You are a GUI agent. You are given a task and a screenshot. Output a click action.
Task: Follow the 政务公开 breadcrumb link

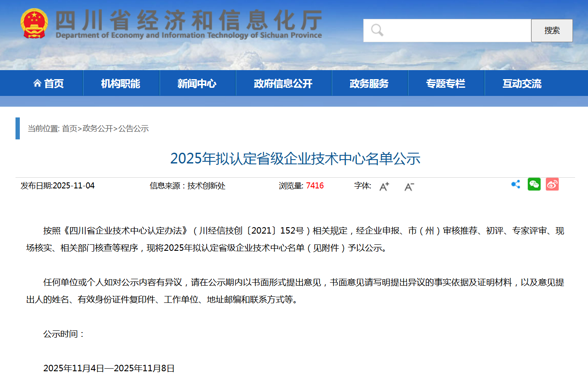point(98,129)
